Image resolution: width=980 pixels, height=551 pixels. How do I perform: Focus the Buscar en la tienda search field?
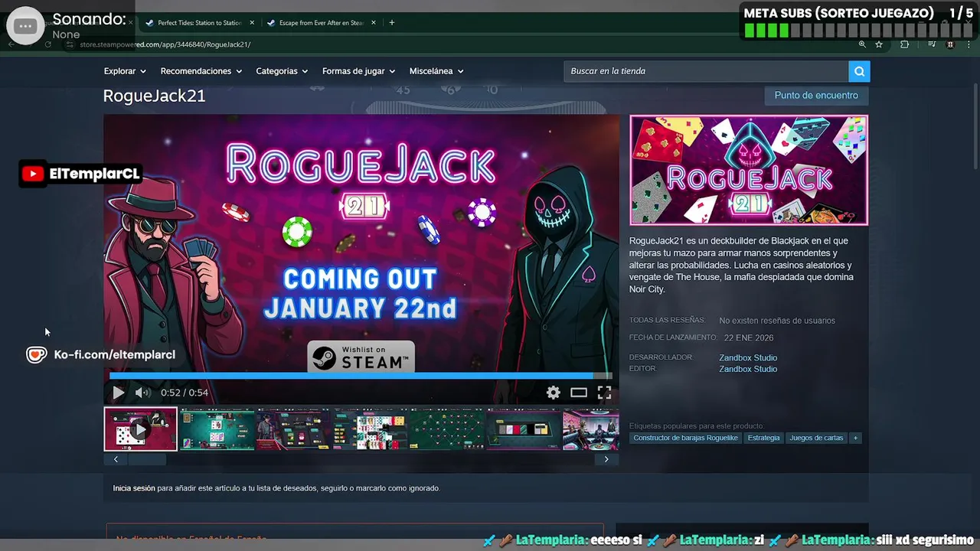pos(706,71)
